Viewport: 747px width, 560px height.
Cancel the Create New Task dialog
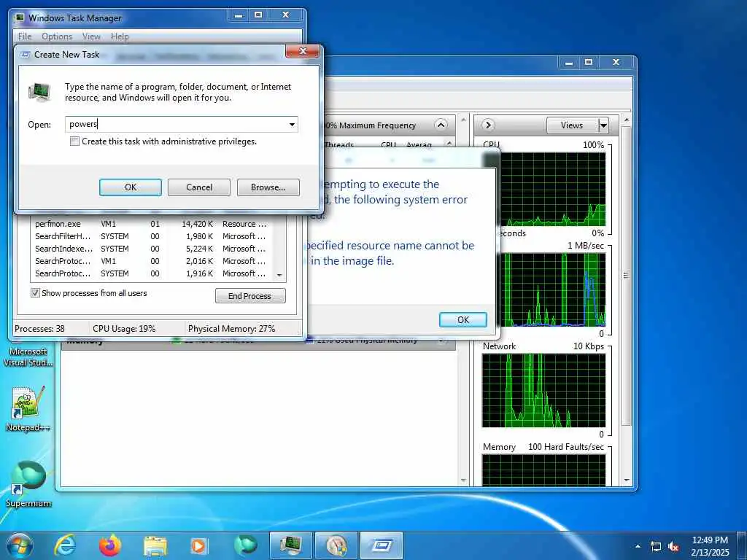[199, 187]
